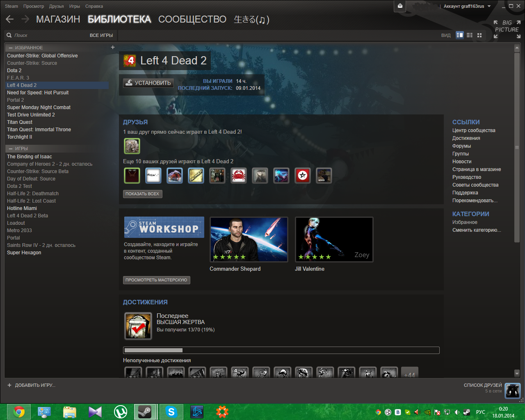Viewport: 525px width, 420px height.
Task: Go back with the left arrow icon
Action: pyautogui.click(x=10, y=19)
